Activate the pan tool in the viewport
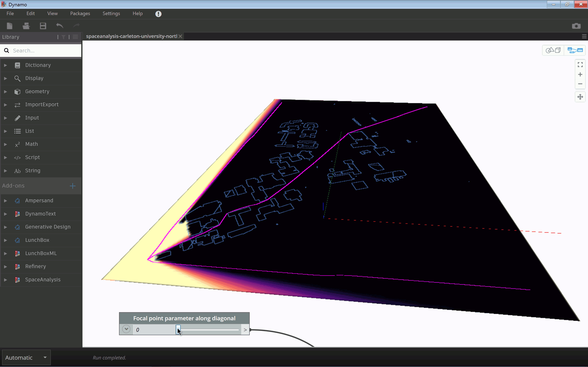Screen dimensions: 588x367 click(580, 97)
